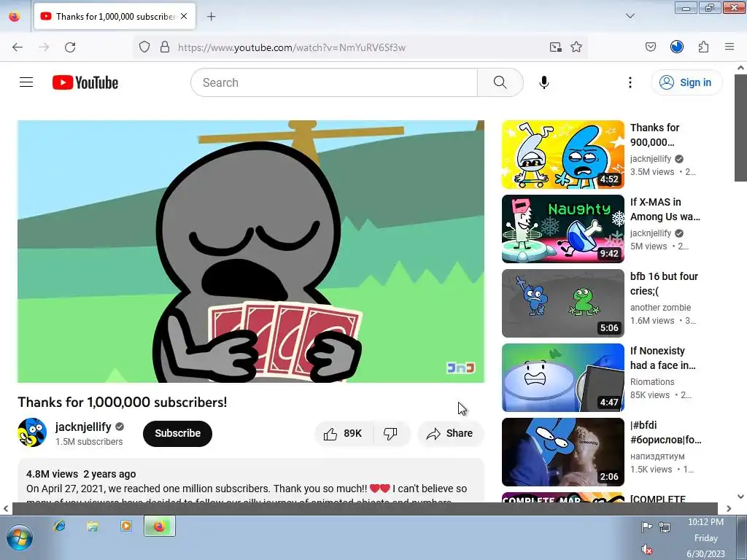Open Windows Media Player from taskbar

[125, 526]
